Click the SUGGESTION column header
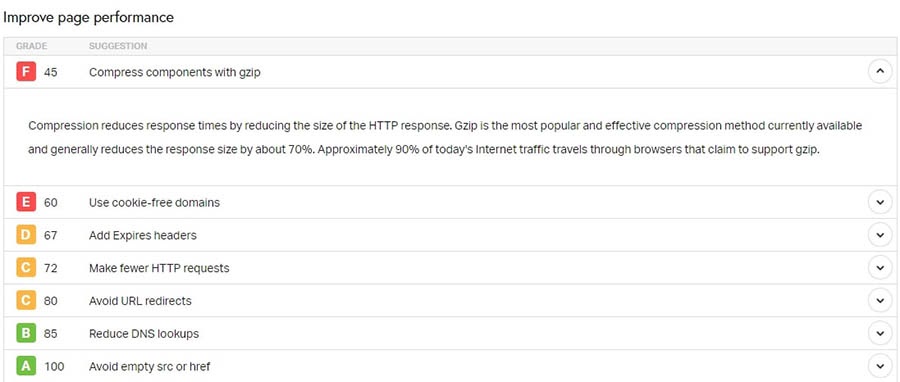The width and height of the screenshot is (900, 382). pyautogui.click(x=118, y=46)
